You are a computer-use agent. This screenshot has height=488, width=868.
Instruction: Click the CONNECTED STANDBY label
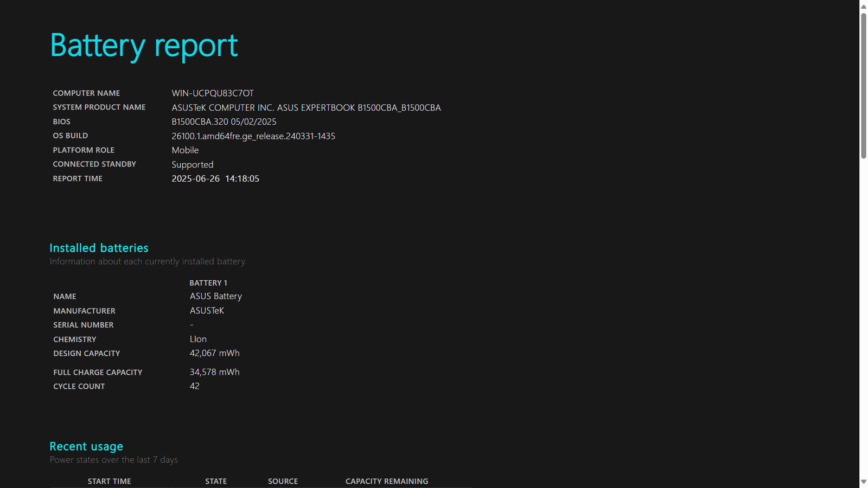94,164
